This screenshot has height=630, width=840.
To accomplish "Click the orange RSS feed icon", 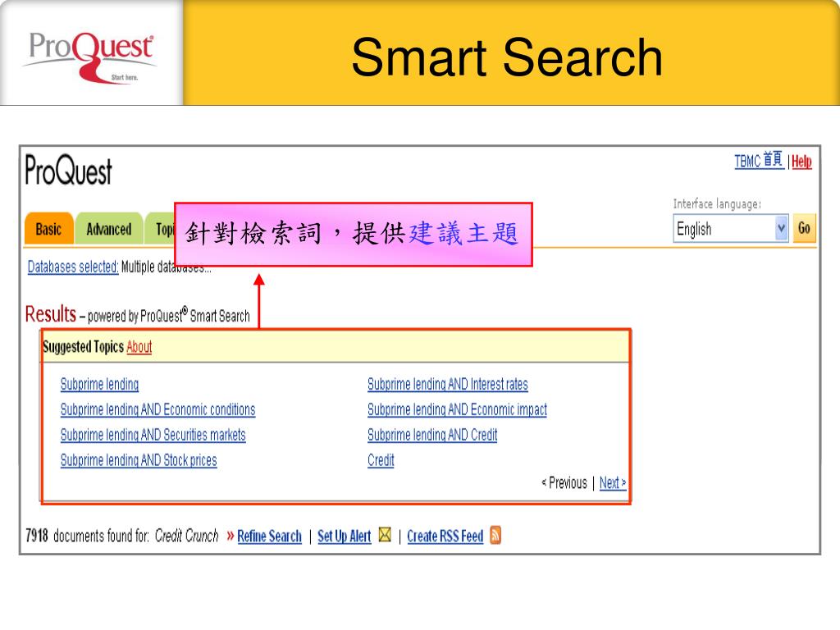I will (x=495, y=535).
